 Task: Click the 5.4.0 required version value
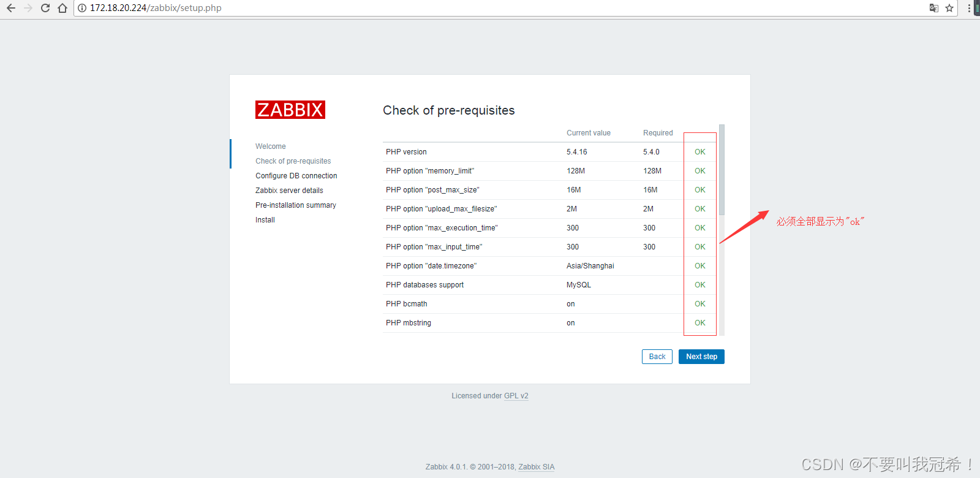pyautogui.click(x=651, y=152)
